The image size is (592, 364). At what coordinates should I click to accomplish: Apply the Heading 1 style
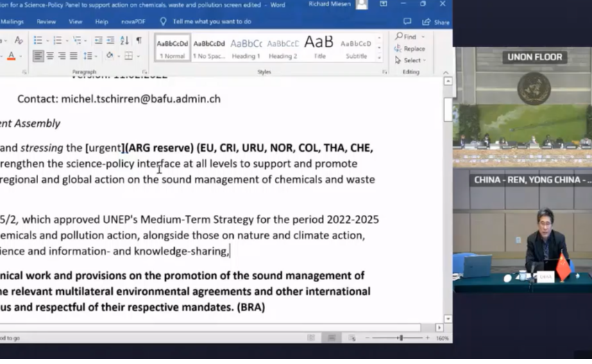tap(246, 48)
